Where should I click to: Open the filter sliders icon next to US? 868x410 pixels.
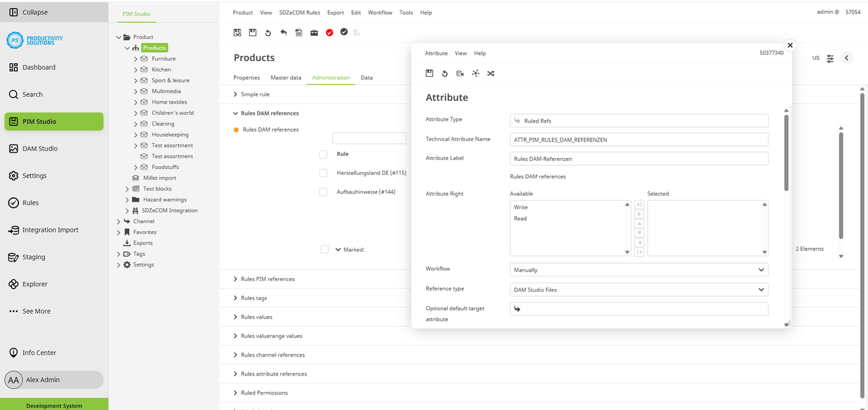(x=830, y=58)
